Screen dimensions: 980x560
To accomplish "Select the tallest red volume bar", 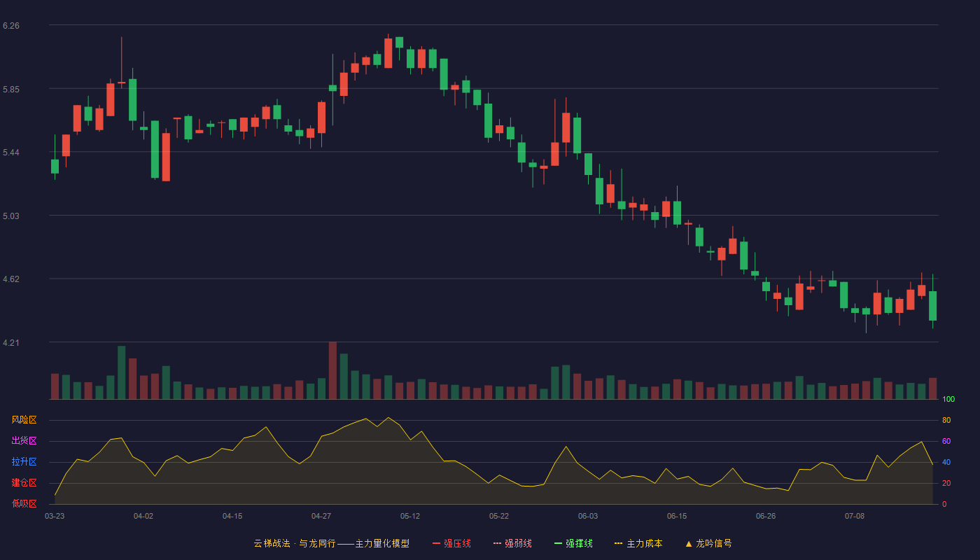I will tap(332, 370).
